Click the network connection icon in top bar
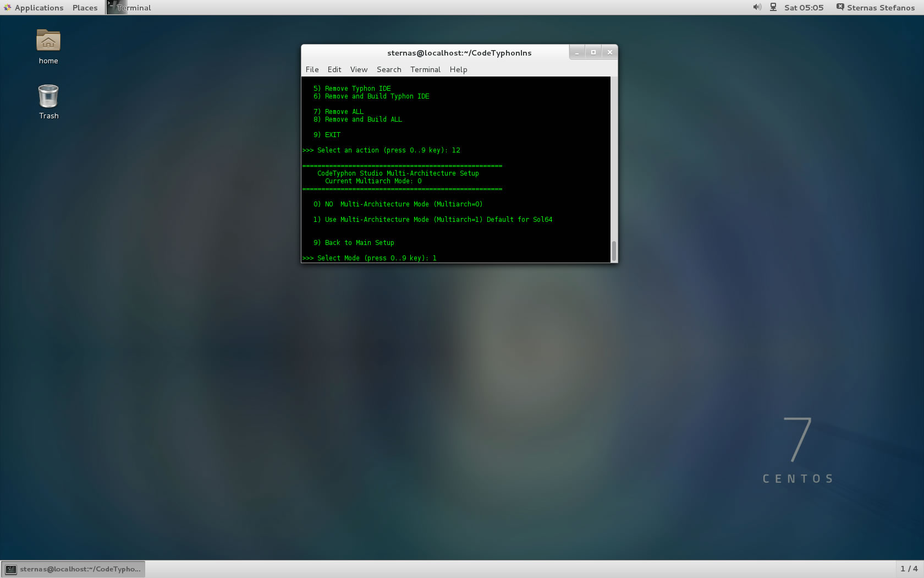 coord(773,7)
